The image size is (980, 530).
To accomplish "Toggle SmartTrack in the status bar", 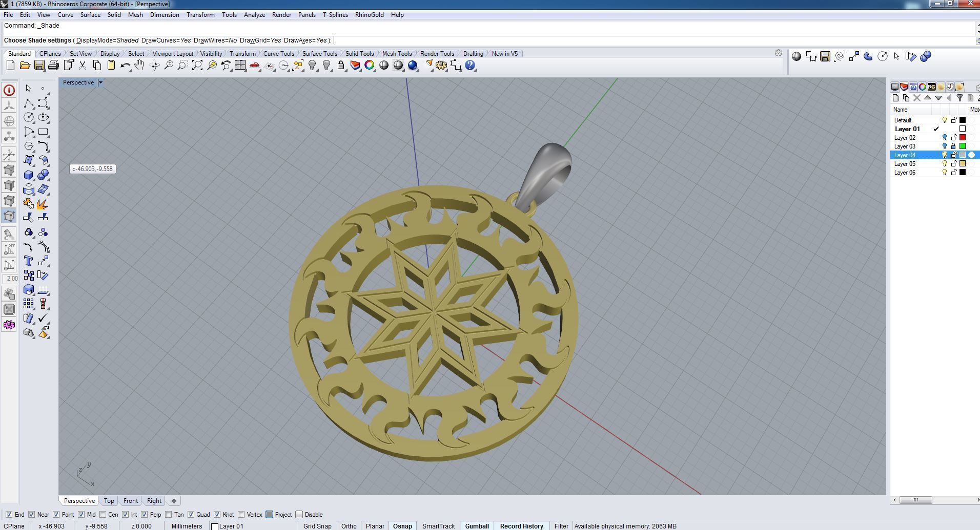I will coord(438,526).
